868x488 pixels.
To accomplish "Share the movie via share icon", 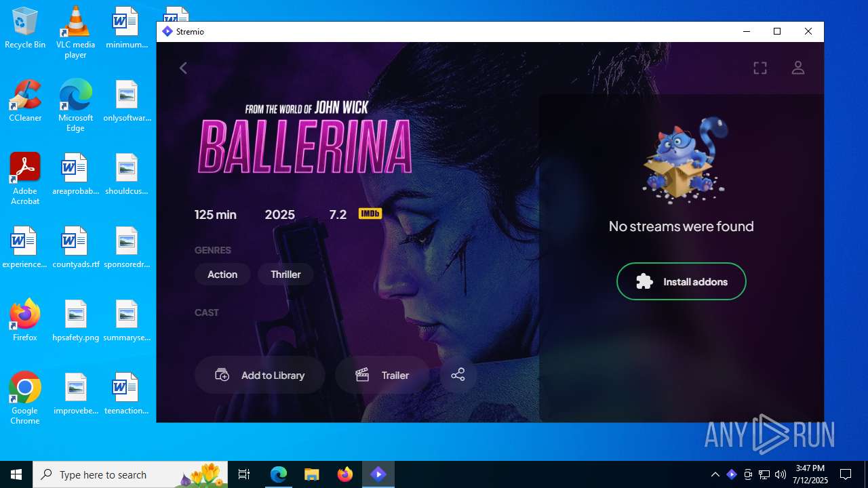I will (458, 375).
